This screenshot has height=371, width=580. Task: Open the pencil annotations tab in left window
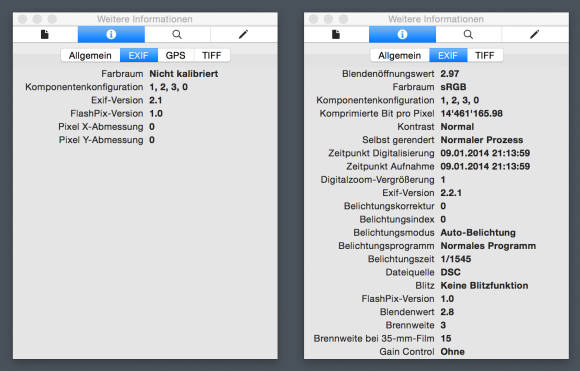pyautogui.click(x=244, y=34)
